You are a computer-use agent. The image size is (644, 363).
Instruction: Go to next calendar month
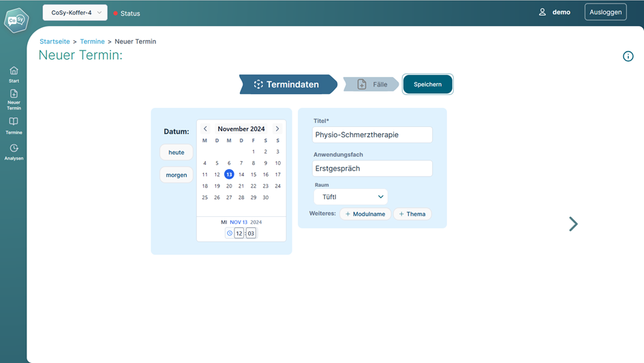coord(277,129)
